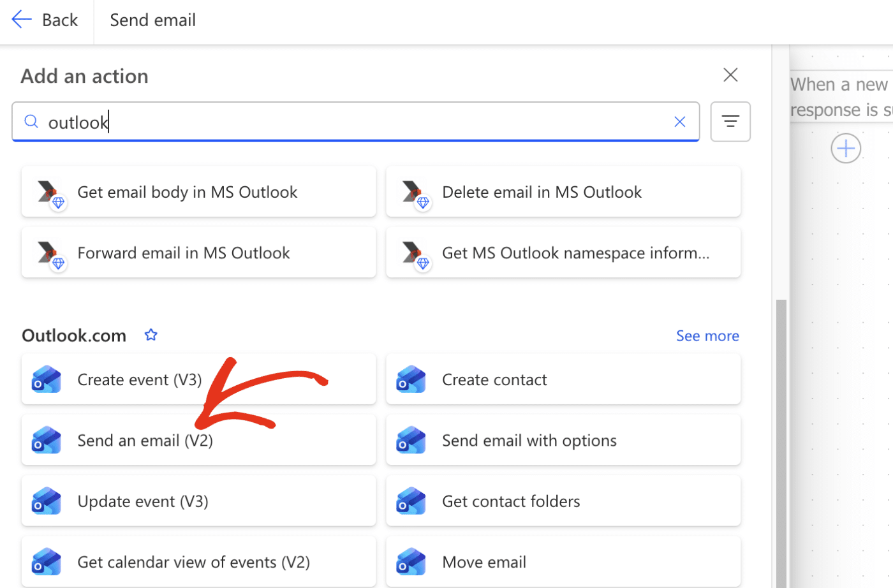Click the Outlook.com section heading
893x588 pixels.
(x=74, y=335)
